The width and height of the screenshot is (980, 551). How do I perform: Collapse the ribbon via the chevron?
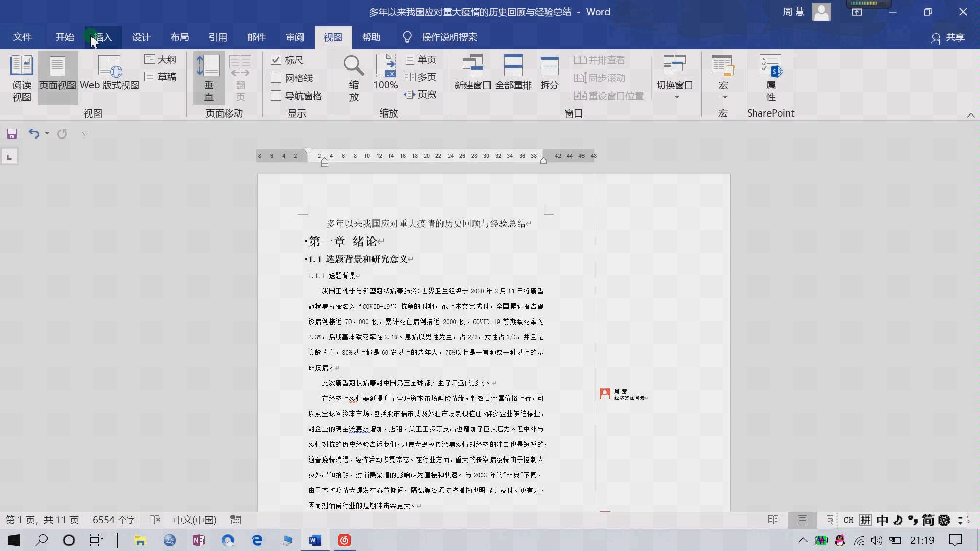pos(971,115)
